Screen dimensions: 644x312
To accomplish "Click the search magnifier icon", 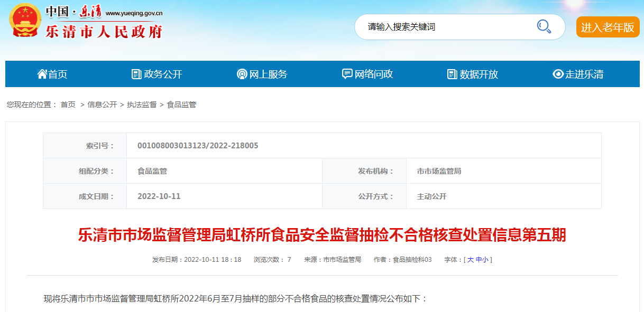I will coord(544,26).
